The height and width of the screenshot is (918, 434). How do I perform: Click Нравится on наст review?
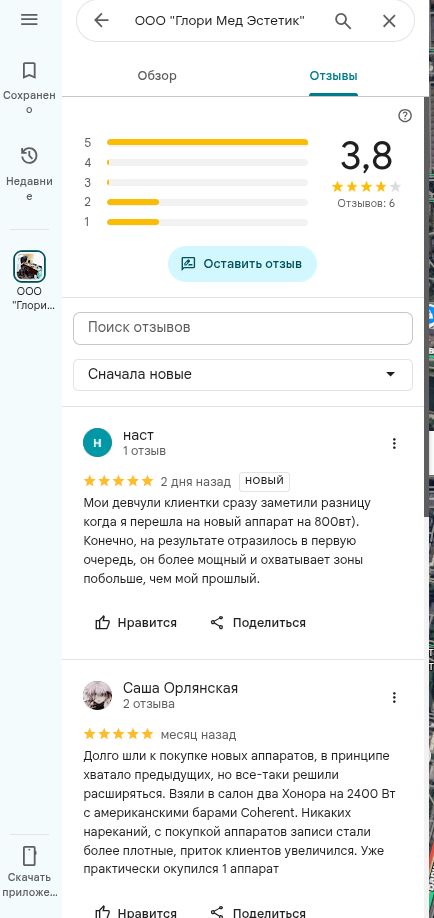pos(136,622)
